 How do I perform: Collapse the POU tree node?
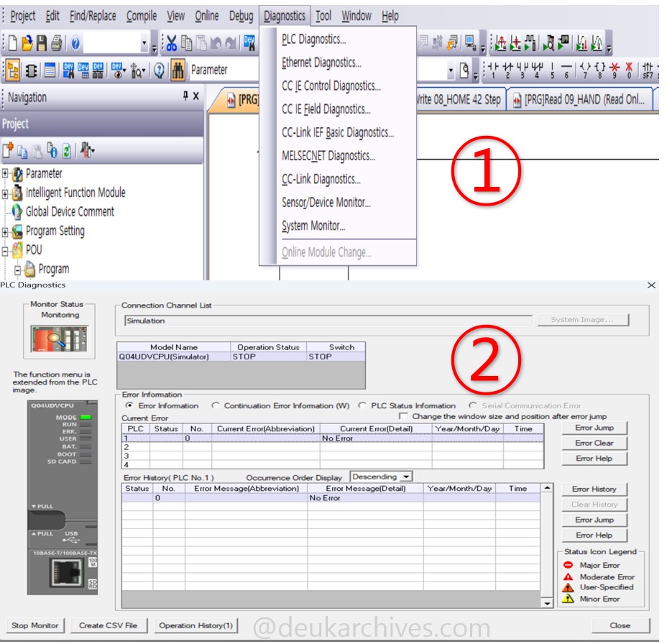click(5, 251)
